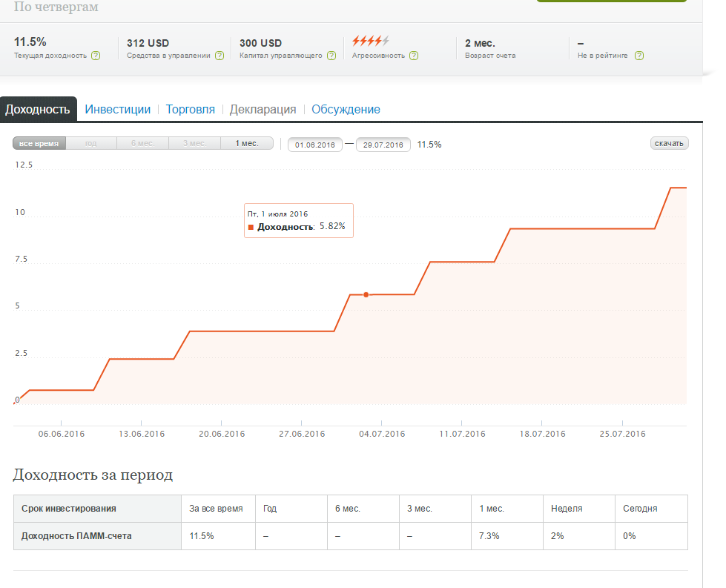Click the 11.5% all-time value in table
This screenshot has width=726, height=588.
point(202,535)
